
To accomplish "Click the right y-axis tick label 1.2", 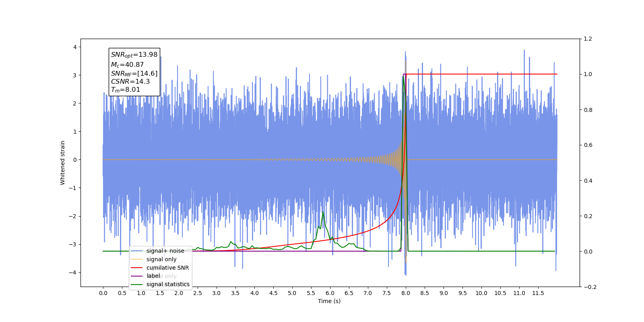I will (588, 39).
